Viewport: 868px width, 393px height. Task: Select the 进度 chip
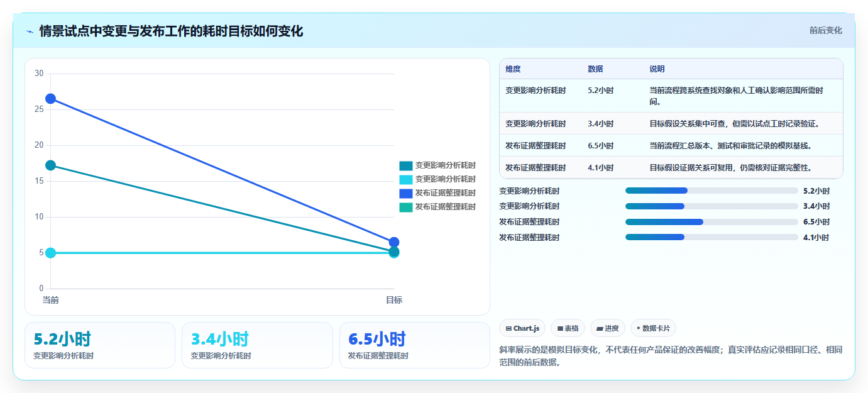(x=608, y=328)
